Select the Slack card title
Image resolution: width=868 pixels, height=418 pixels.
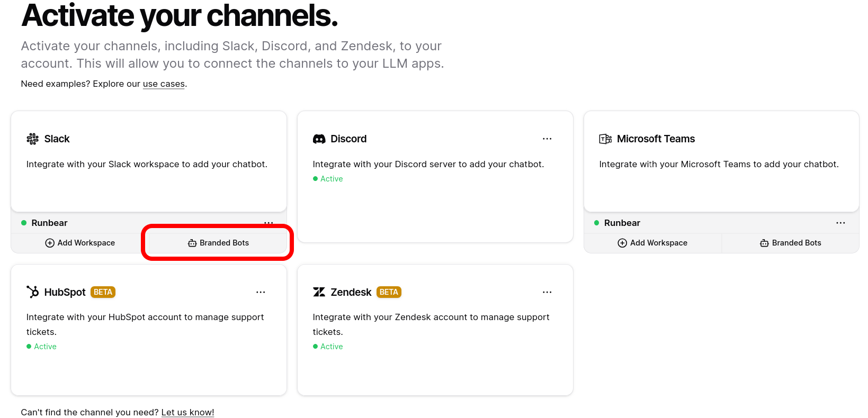(x=57, y=139)
